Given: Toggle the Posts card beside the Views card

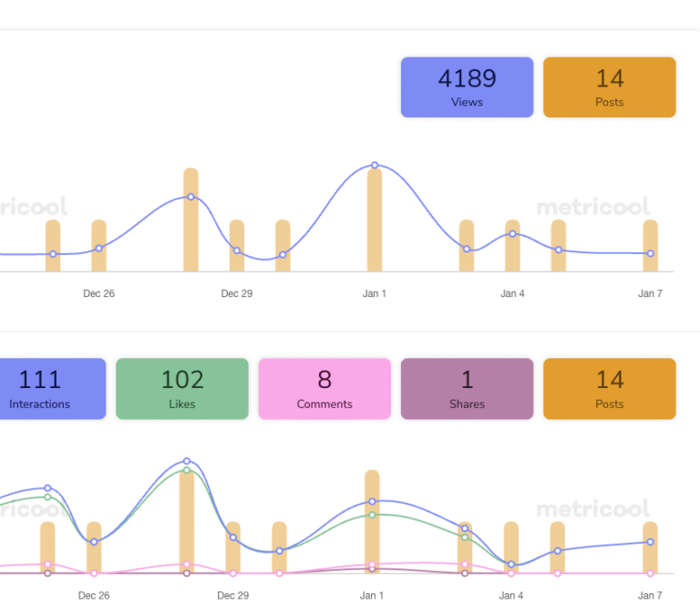Looking at the screenshot, I should [x=609, y=87].
